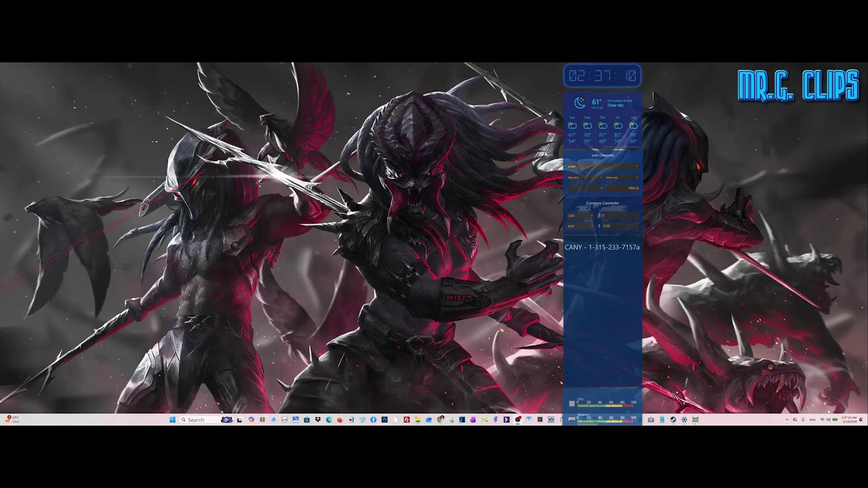Click the volume speaker tray icon

pos(828,420)
